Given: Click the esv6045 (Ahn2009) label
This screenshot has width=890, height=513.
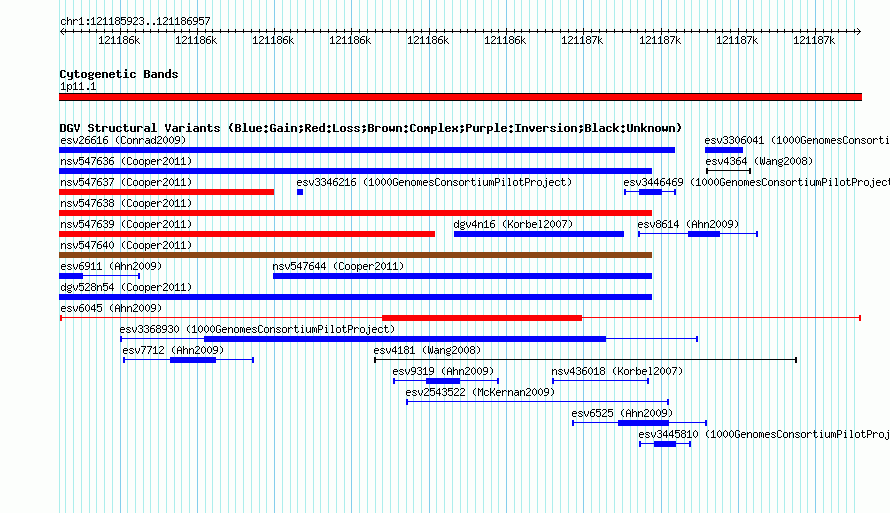Looking at the screenshot, I should [x=111, y=308].
